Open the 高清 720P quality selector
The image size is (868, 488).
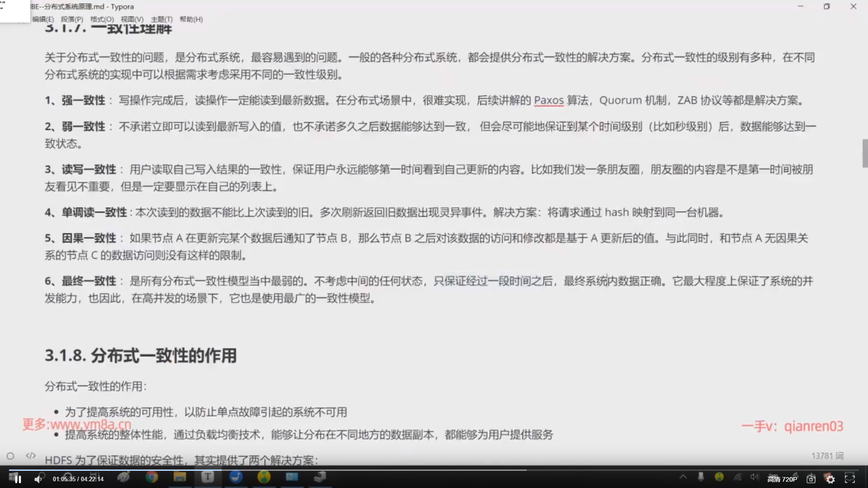point(782,479)
